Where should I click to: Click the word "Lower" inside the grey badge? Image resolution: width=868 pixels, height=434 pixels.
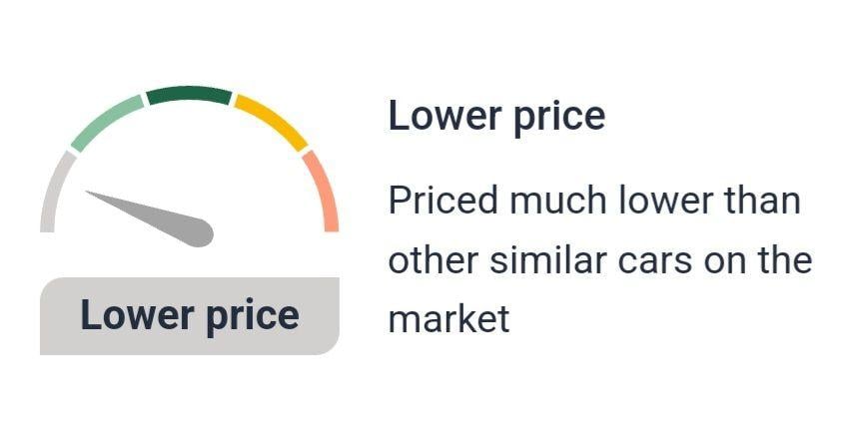pyautogui.click(x=137, y=314)
